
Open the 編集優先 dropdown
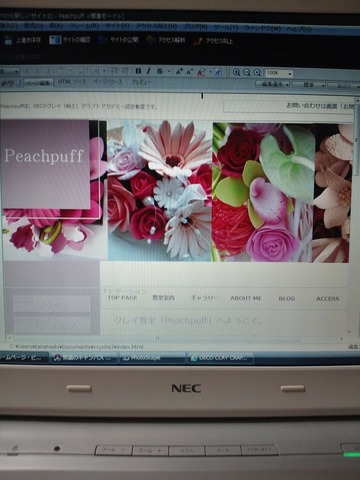pos(273,84)
